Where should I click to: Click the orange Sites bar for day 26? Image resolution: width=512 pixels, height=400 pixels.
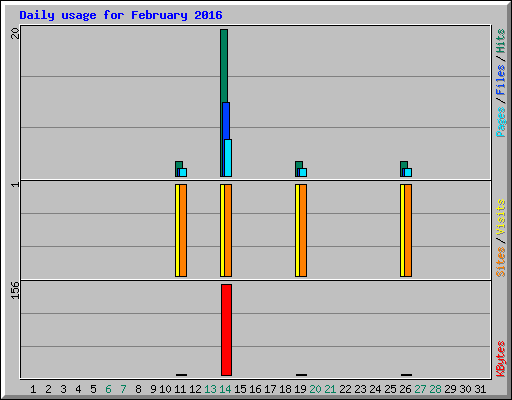point(408,230)
